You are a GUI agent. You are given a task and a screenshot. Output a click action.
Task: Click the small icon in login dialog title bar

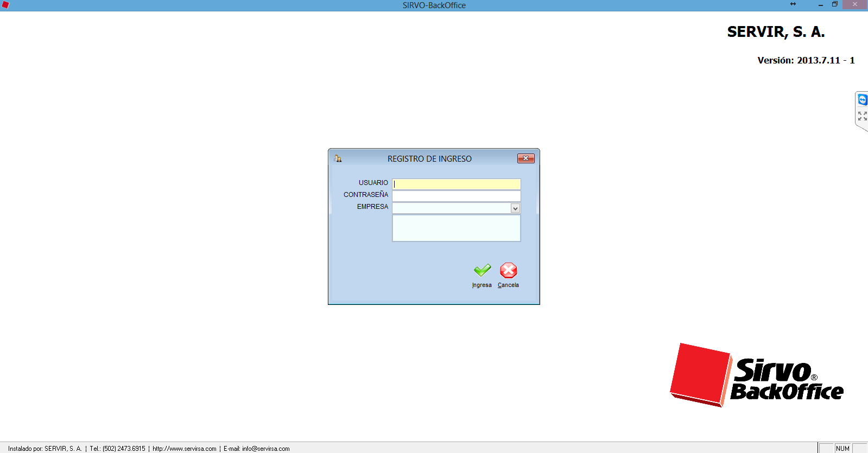tap(338, 158)
